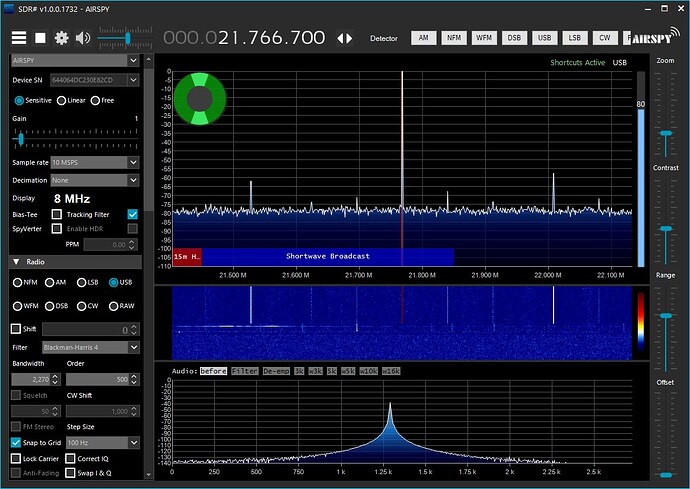Select the De-emp audio tab

278,371
